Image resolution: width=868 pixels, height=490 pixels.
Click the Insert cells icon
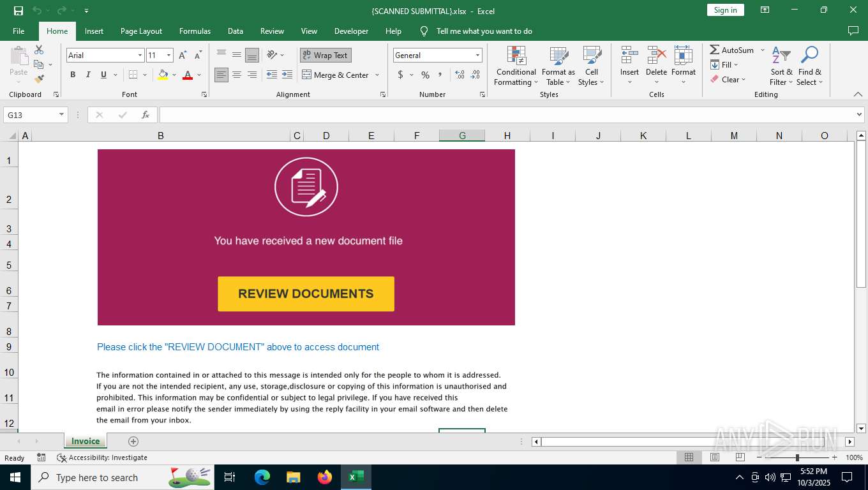point(630,56)
